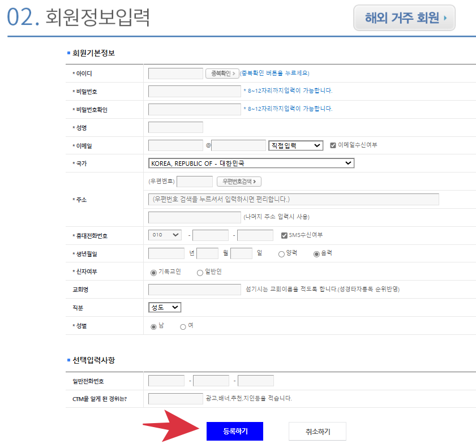The height and width of the screenshot is (448, 476).
Task: Focus the 비밀번호 input field
Action: coord(194,91)
